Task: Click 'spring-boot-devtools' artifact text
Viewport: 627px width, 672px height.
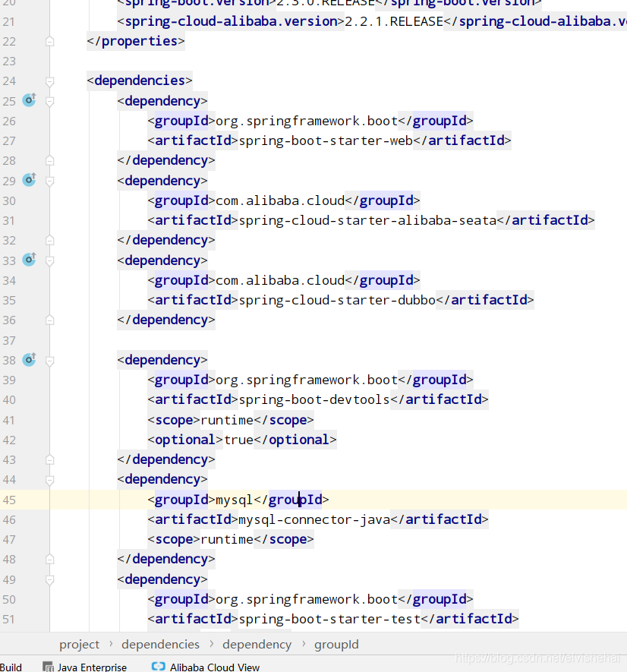Action: click(314, 399)
